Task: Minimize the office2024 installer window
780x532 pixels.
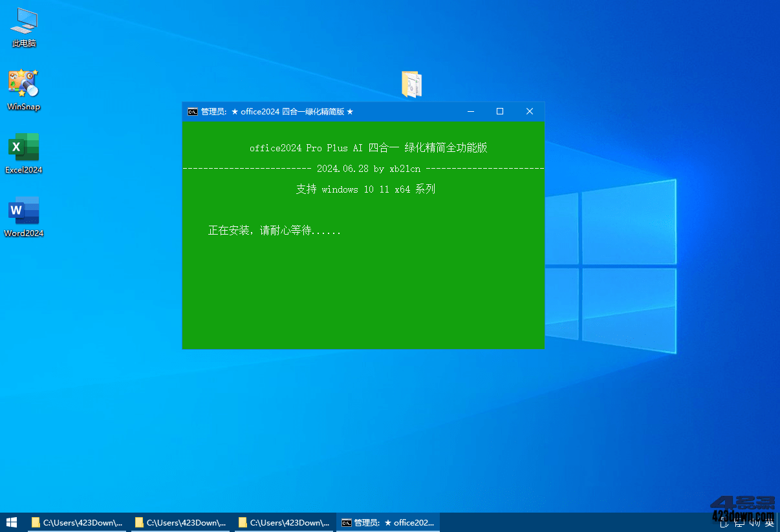Action: pyautogui.click(x=470, y=111)
